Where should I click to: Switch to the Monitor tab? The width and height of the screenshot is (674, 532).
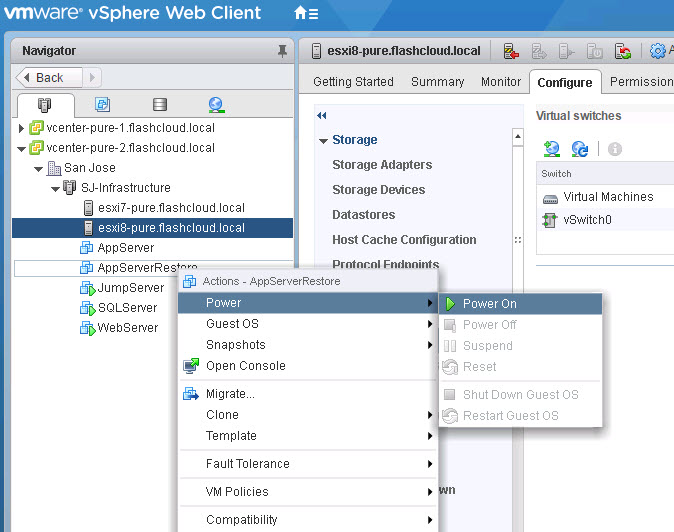pyautogui.click(x=501, y=82)
